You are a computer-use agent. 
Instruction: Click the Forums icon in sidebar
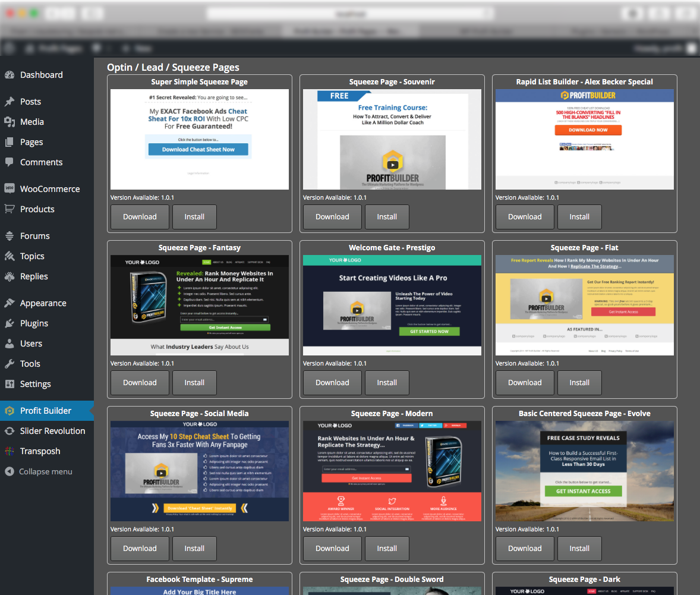tap(10, 236)
